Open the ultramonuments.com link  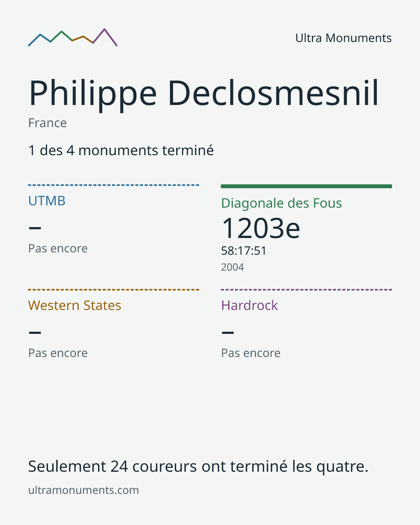84,490
